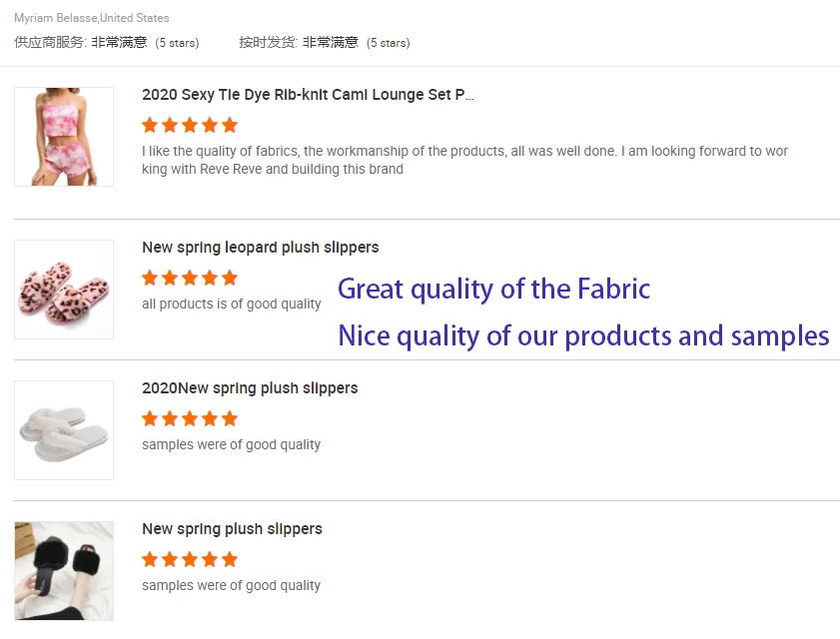Click the 供应商服务 rating label
This screenshot has width=840, height=639.
[50, 42]
